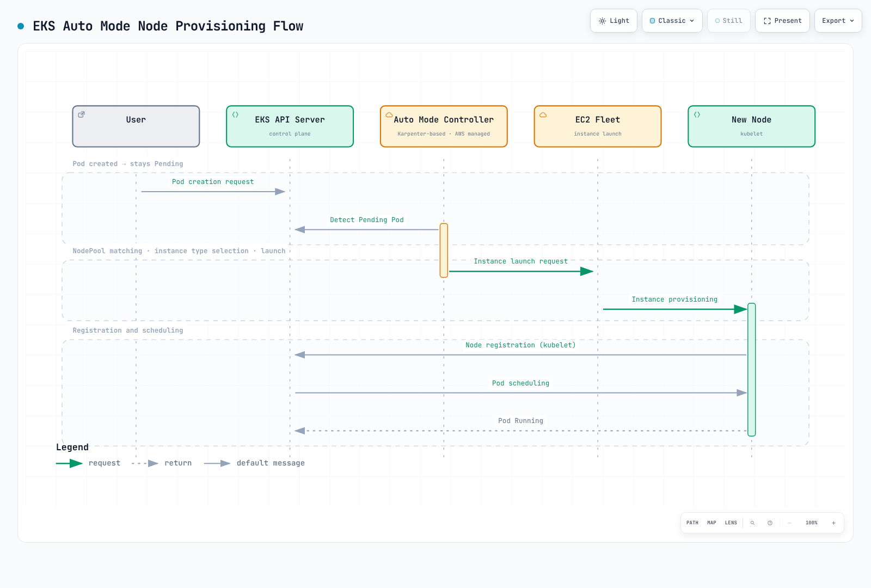
Task: Toggle the Light theme button
Action: tap(614, 21)
